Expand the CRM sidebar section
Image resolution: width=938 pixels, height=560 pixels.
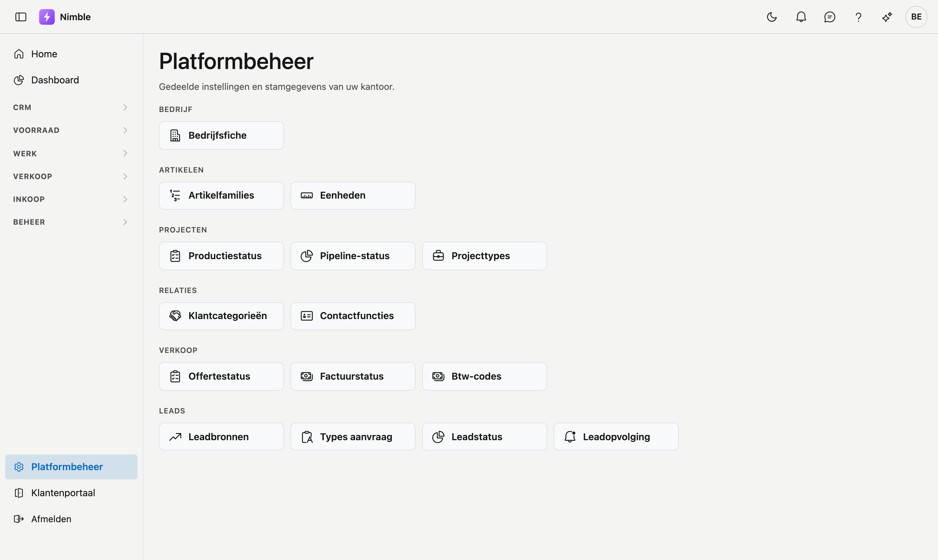(x=71, y=107)
